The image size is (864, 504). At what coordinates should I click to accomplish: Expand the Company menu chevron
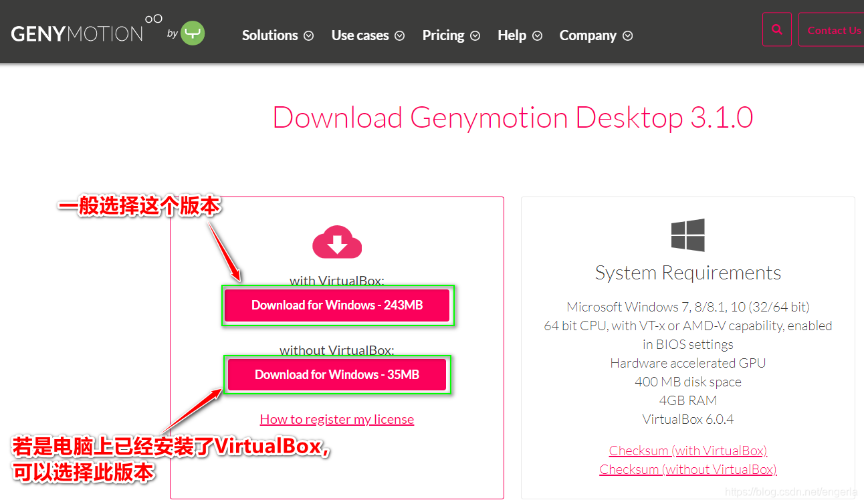pyautogui.click(x=628, y=36)
